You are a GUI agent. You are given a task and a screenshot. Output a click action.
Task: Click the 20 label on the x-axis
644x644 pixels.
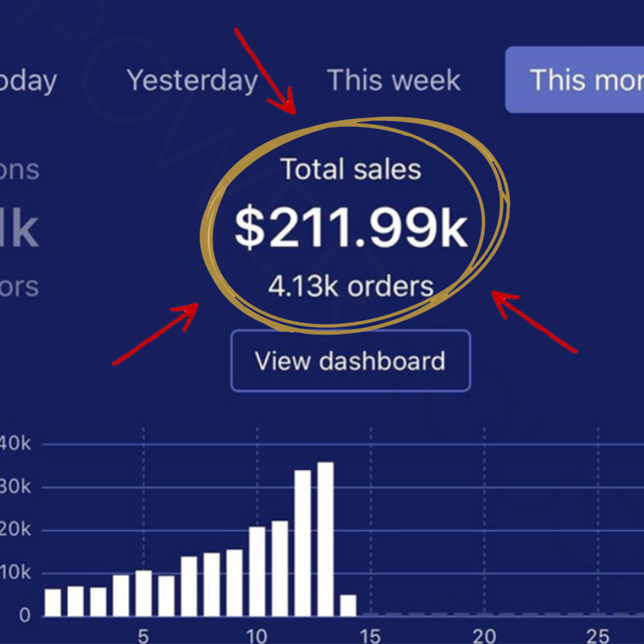point(484,636)
